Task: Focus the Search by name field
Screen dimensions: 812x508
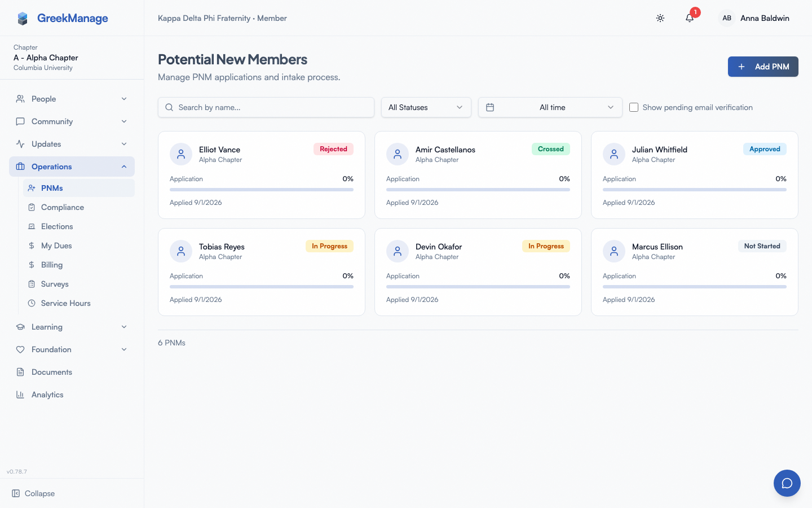Action: 266,107
